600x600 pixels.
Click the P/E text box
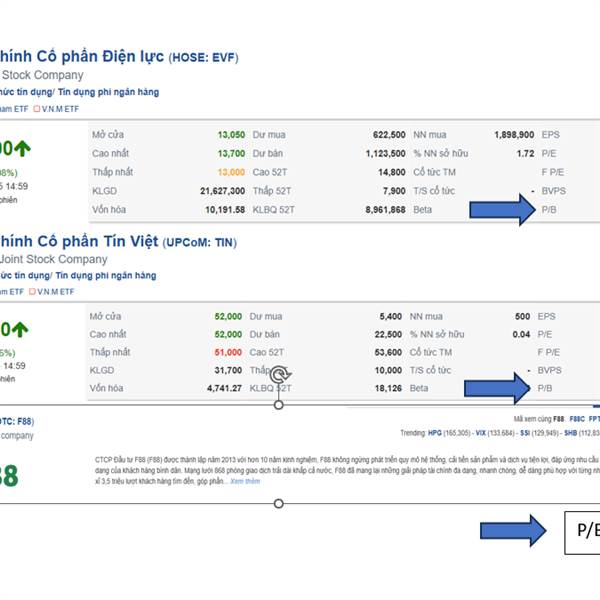tap(582, 533)
